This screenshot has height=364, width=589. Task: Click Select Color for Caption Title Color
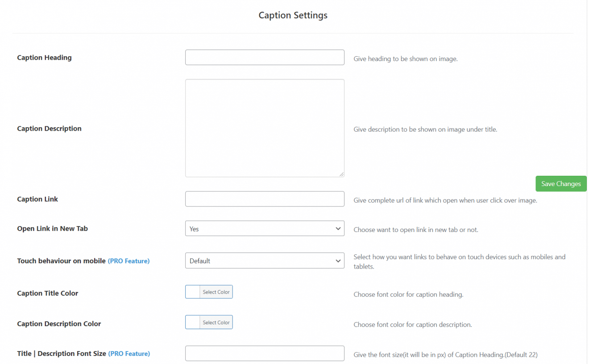coord(216,291)
